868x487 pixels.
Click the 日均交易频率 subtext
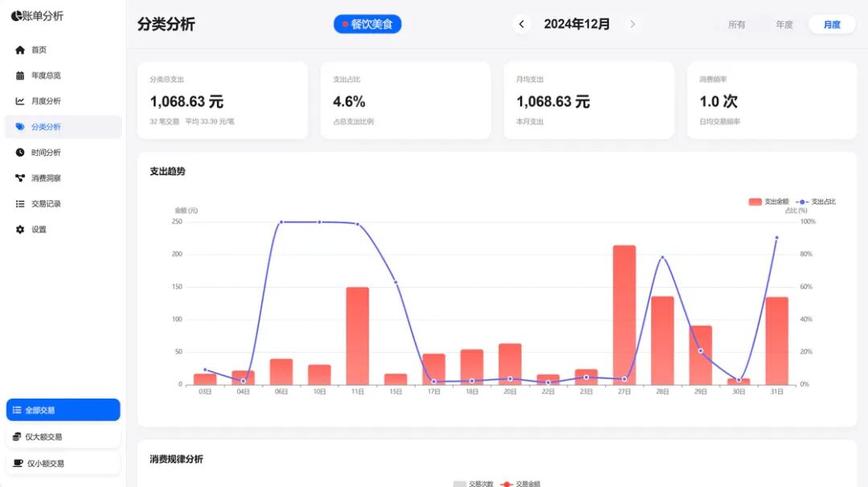tap(719, 121)
